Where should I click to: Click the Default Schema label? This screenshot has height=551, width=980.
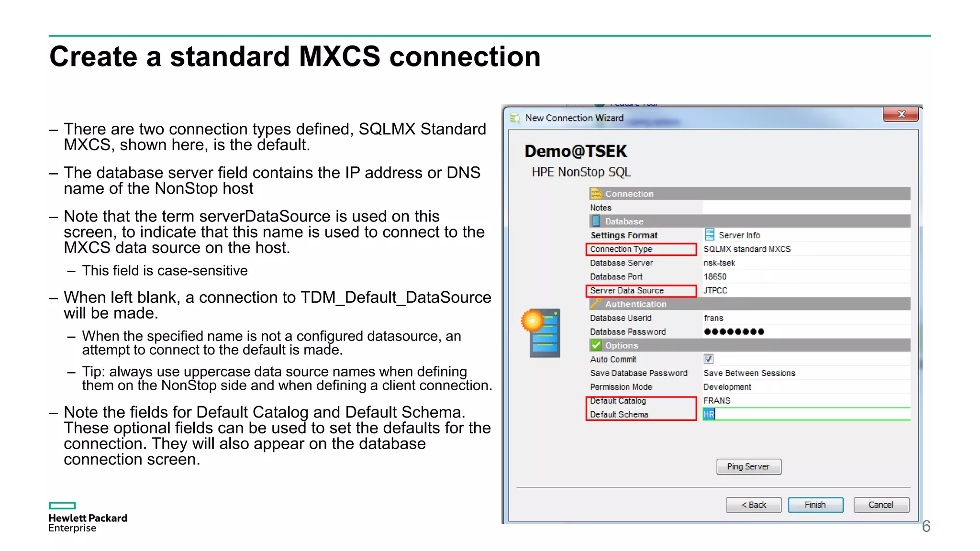(x=619, y=415)
